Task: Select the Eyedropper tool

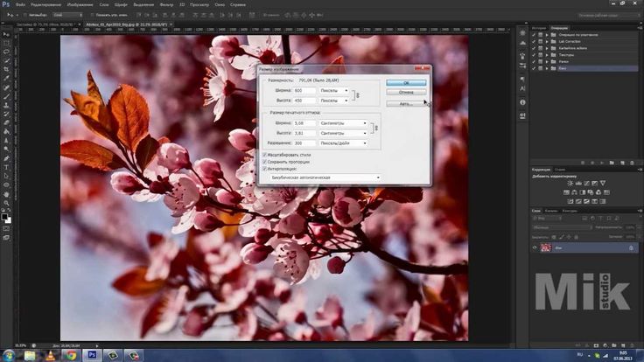Action: (x=6, y=78)
